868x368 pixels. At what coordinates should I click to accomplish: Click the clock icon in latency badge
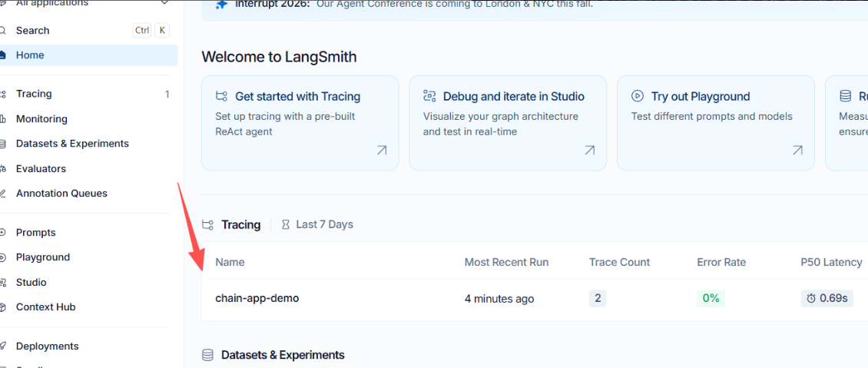[811, 299]
